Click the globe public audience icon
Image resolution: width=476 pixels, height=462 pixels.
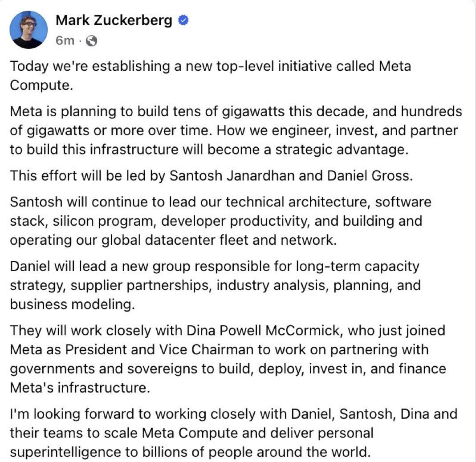coord(91,41)
